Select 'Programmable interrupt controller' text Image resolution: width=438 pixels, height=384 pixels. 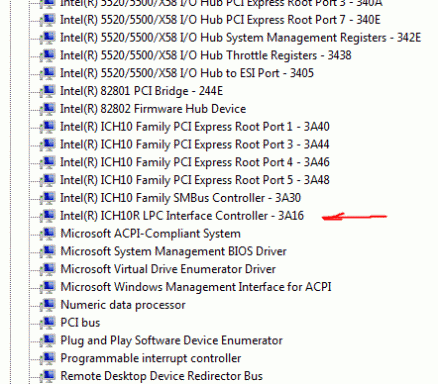[x=151, y=358]
